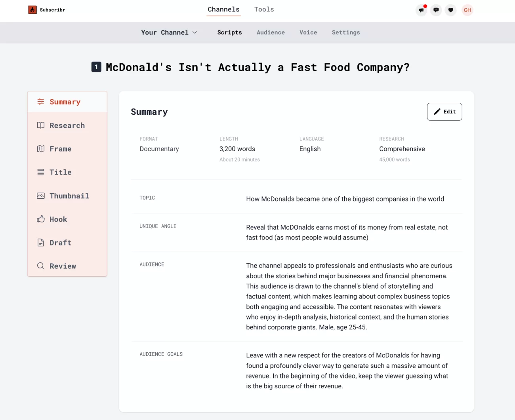Click the Title lines icon
Viewport: 515px width, 420px height.
coord(41,172)
